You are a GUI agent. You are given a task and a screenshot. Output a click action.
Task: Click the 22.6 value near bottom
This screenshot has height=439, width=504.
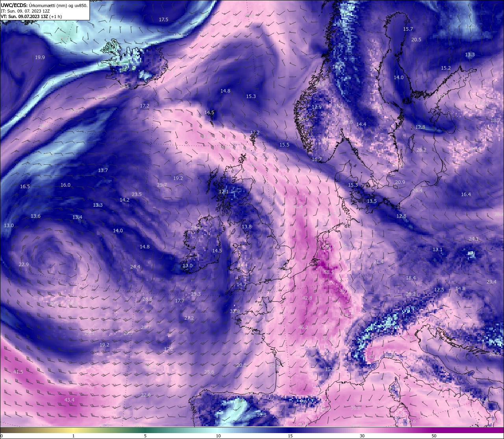click(146, 395)
